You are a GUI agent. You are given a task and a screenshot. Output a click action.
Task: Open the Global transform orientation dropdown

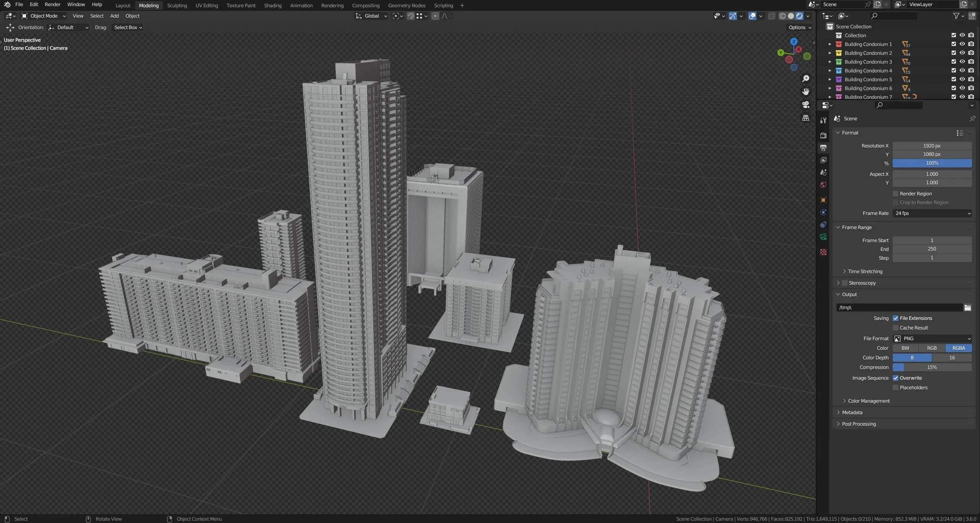(371, 16)
